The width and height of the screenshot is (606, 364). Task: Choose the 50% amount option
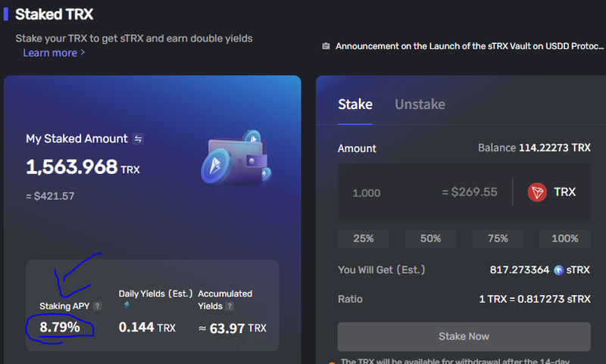coord(430,238)
